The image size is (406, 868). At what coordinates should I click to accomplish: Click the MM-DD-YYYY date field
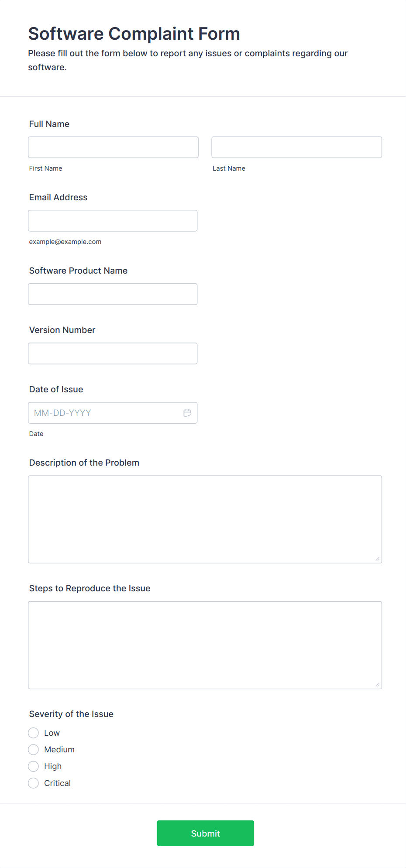105,413
